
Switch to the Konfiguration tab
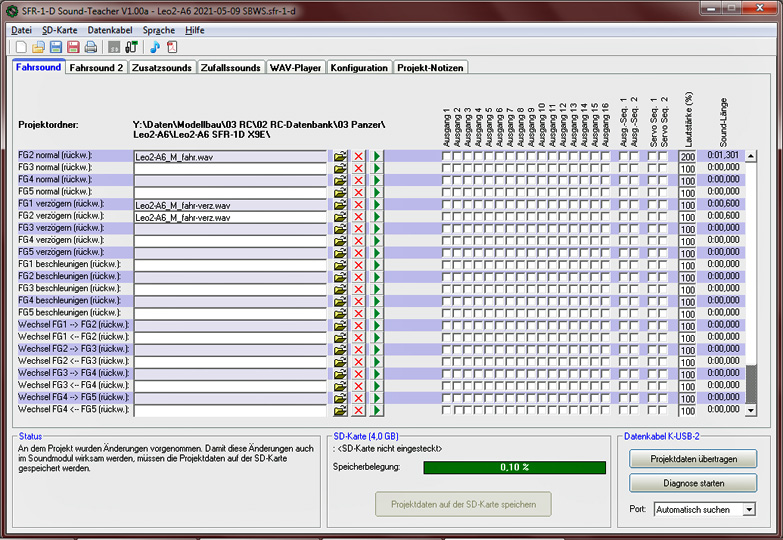[x=359, y=68]
